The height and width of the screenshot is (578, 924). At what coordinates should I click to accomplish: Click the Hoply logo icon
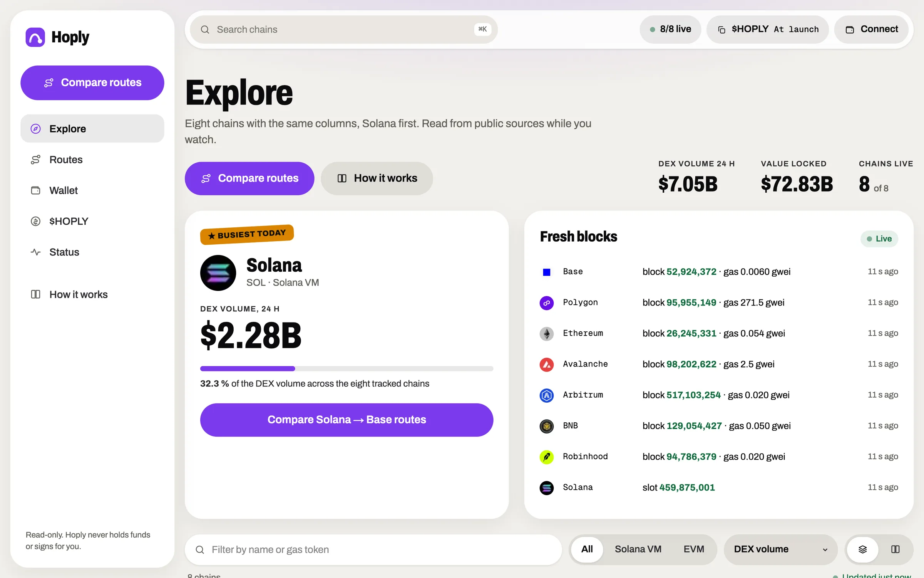coord(35,37)
